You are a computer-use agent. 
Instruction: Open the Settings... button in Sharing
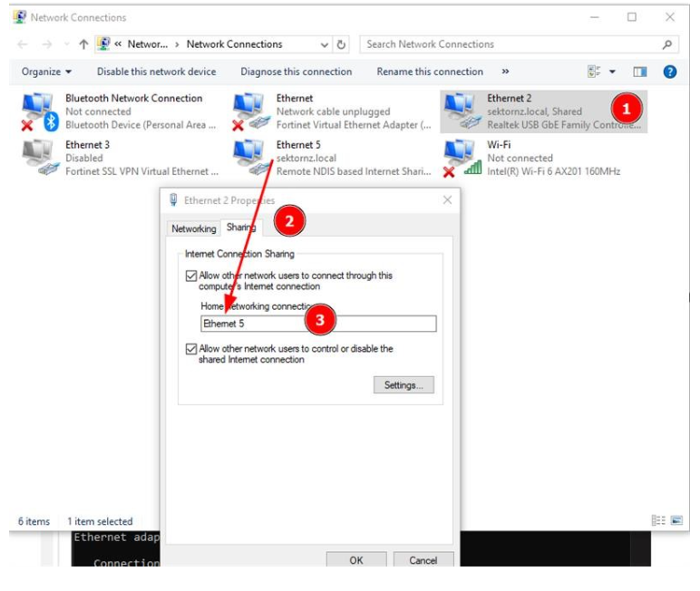[403, 384]
